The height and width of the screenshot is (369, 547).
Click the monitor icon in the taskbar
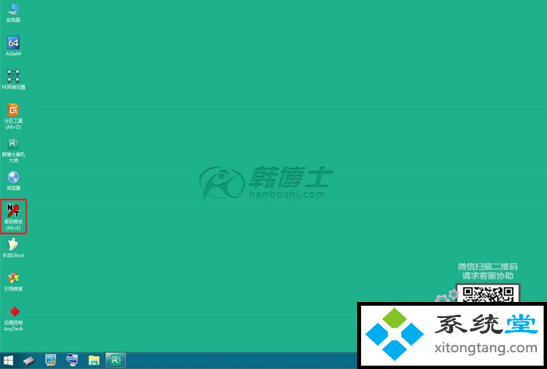(51, 360)
